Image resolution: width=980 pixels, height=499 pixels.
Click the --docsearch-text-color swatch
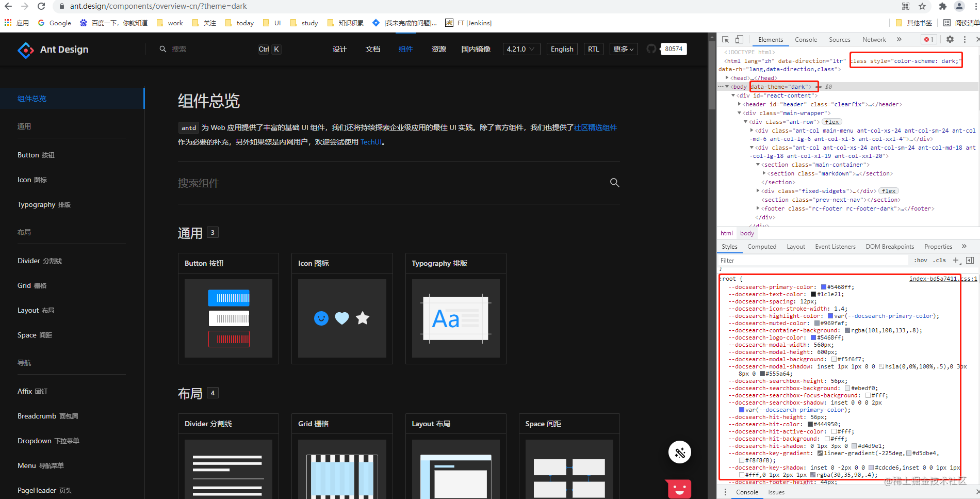point(813,294)
